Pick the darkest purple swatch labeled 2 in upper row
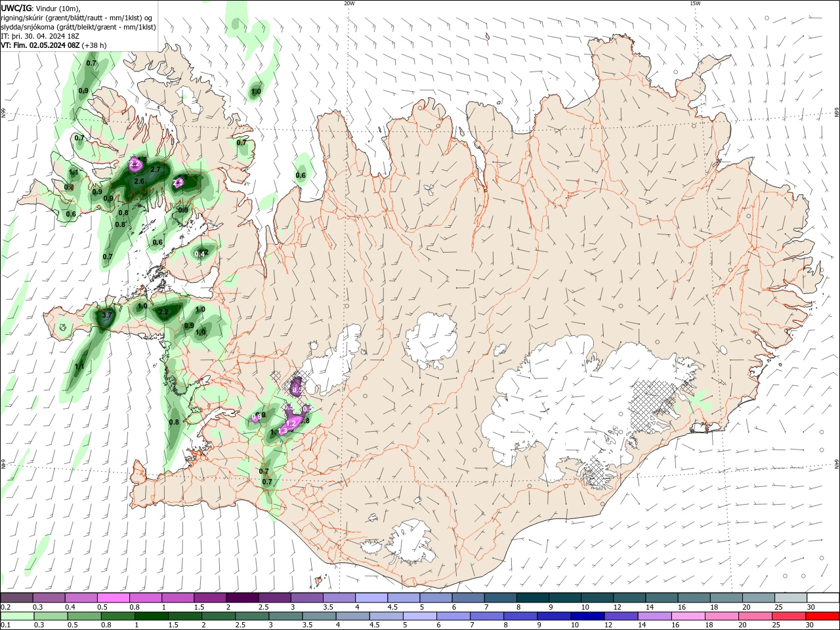 242,598
